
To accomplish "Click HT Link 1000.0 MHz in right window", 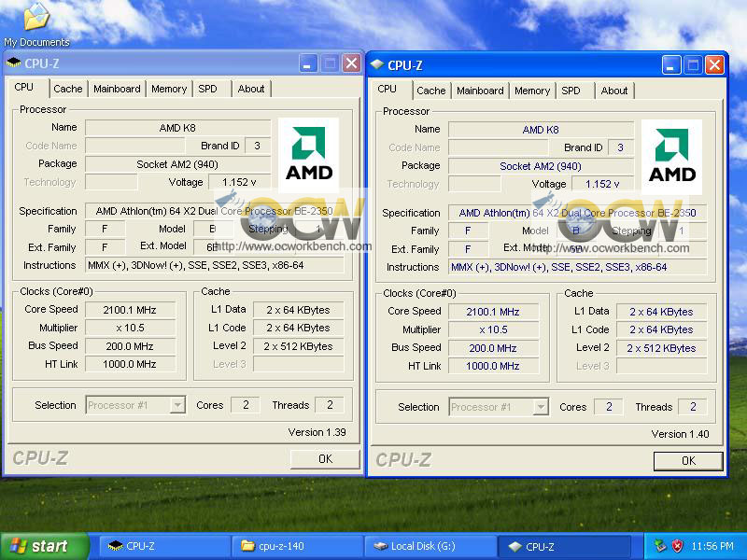I will (x=493, y=366).
